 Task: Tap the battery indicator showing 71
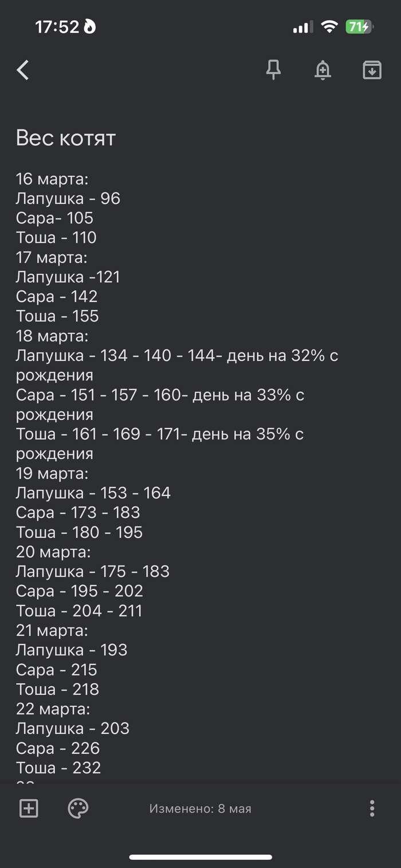pos(359,26)
